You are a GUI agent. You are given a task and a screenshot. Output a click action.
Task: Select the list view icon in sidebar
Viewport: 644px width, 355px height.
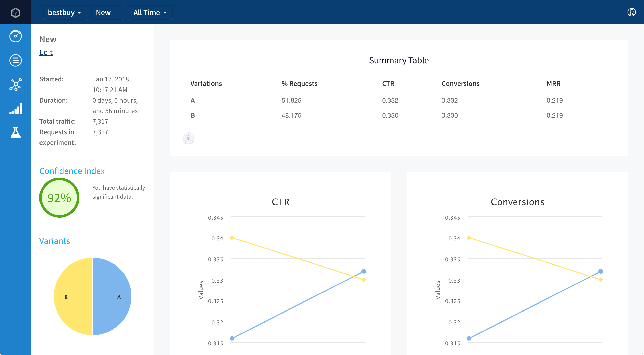click(15, 60)
